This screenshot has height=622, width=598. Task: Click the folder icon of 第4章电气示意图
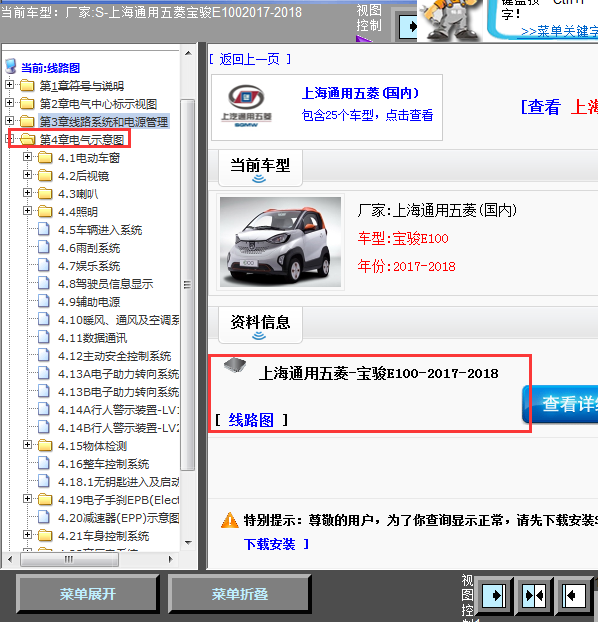[27, 139]
